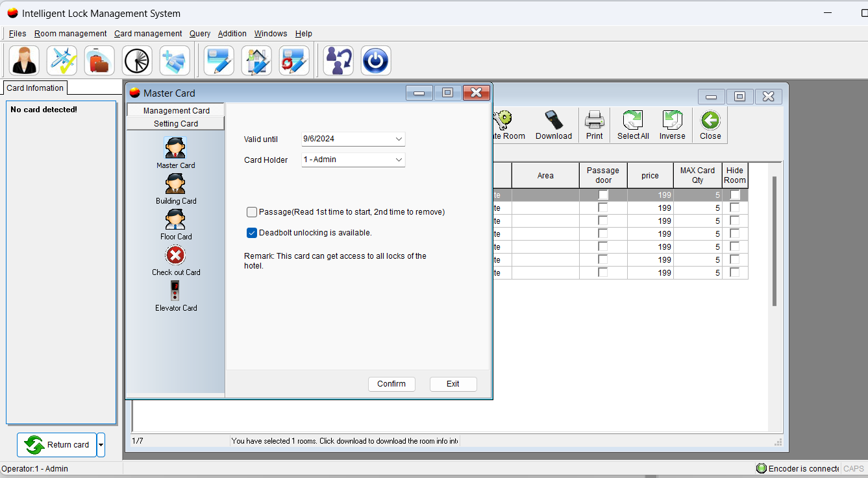Toggle the Passage read-to-start checkbox
868x478 pixels.
[x=252, y=212]
